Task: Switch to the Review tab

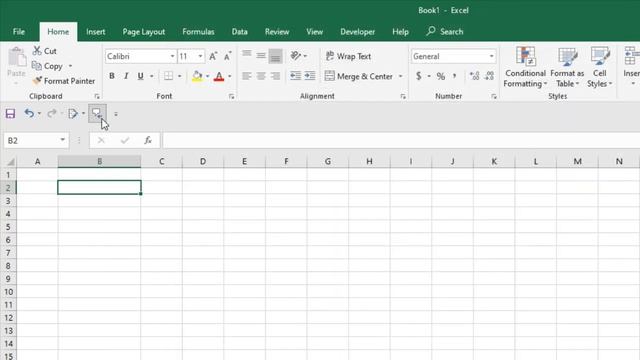Action: tap(277, 31)
